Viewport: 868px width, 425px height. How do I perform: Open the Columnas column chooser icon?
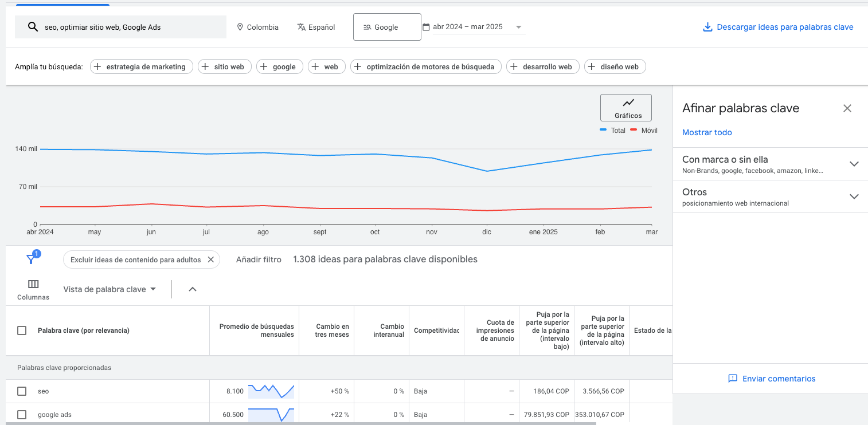[33, 284]
